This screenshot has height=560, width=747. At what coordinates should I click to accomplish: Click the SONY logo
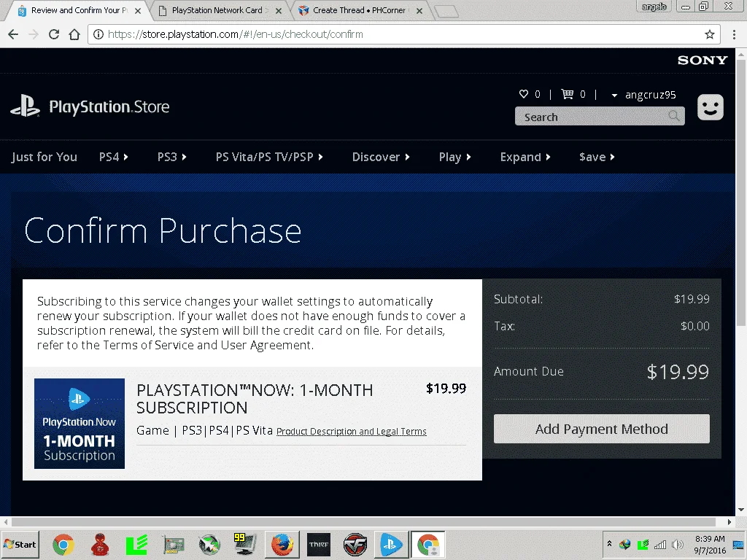coord(703,60)
